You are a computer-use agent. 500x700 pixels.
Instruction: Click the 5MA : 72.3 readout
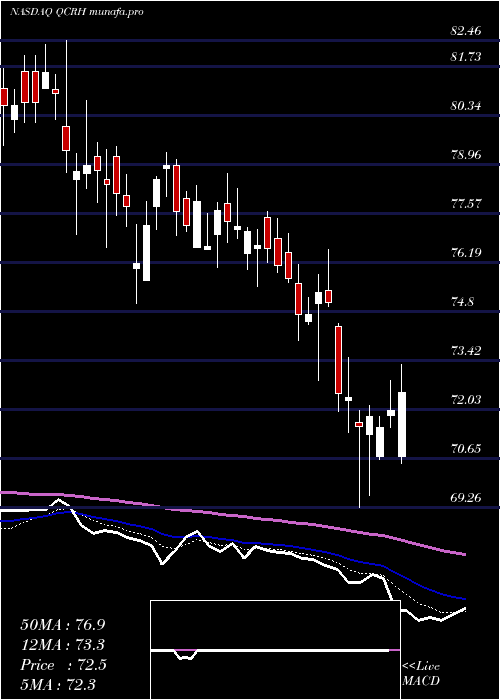(58, 685)
